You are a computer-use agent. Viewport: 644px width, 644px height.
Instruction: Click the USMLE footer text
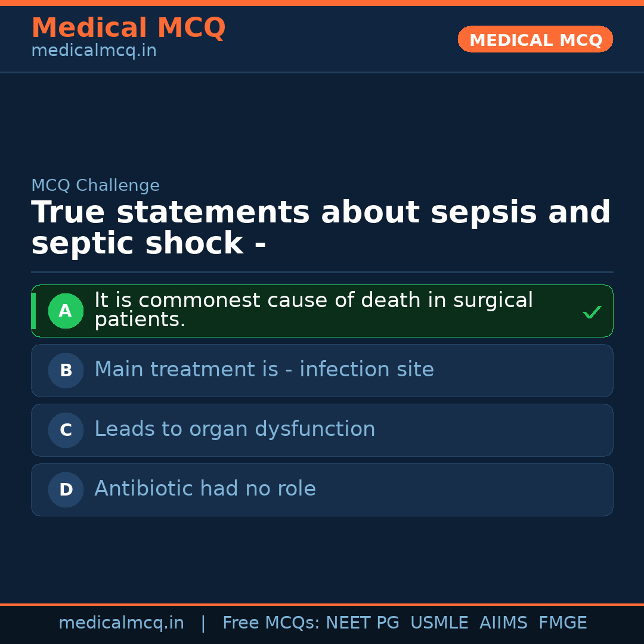click(x=439, y=623)
